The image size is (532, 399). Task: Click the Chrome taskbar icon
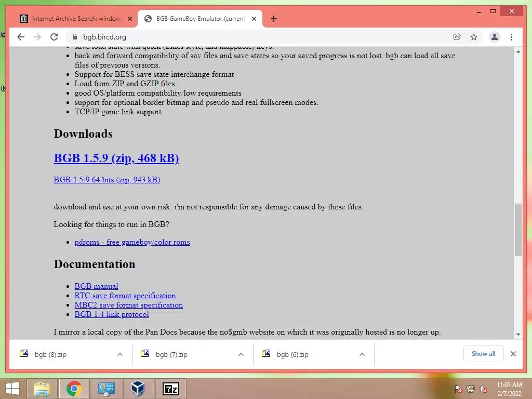pyautogui.click(x=74, y=389)
